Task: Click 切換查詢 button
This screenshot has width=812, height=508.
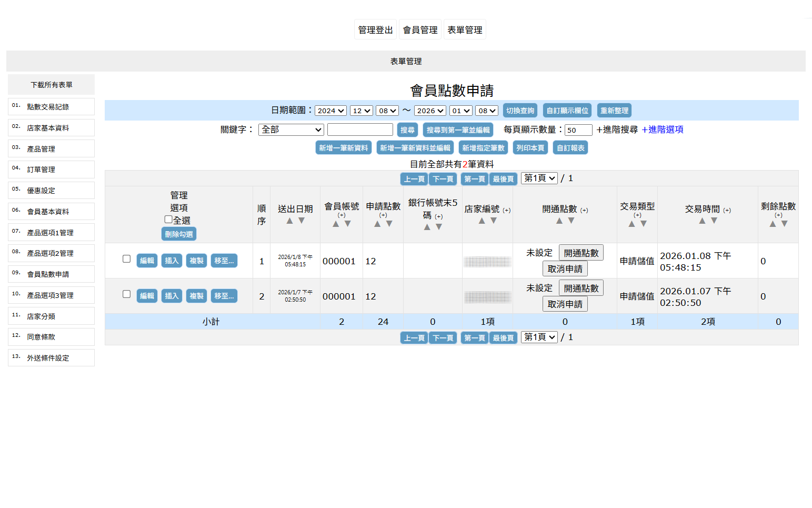Action: click(520, 111)
